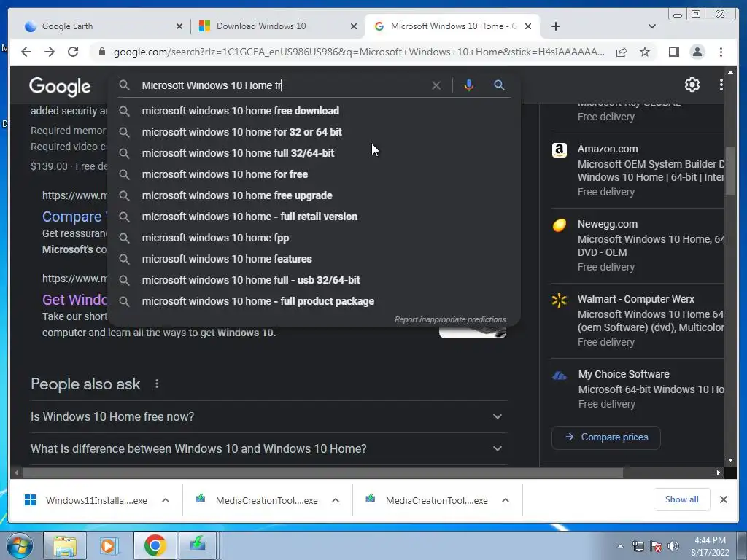Go back to previous page
Screen dimensions: 747x560
pos(26,52)
